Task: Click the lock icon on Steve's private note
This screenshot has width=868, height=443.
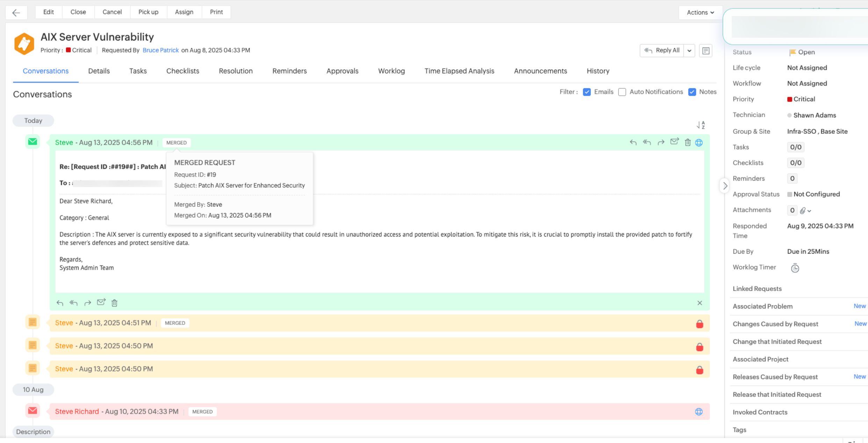Action: tap(700, 324)
